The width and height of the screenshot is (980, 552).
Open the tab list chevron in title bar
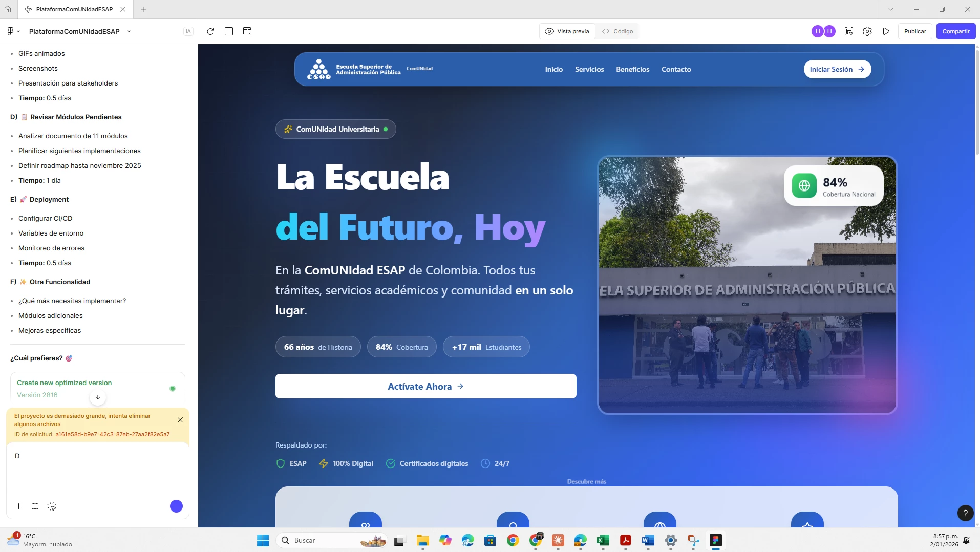pos(890,9)
